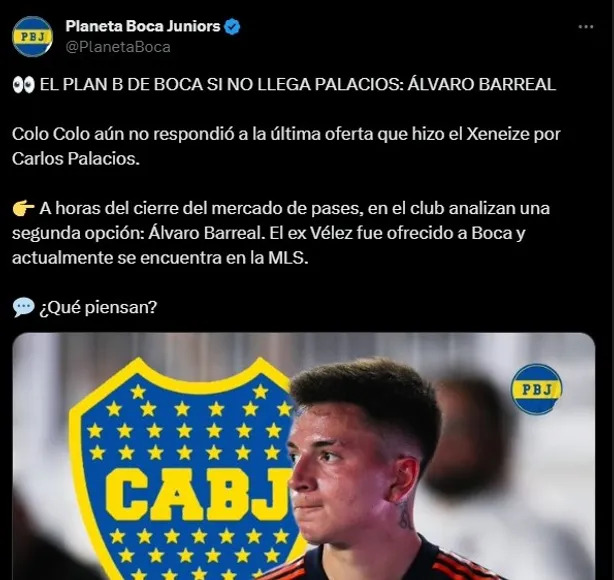
Task: Open the three-dot more options menu
Action: pyautogui.click(x=586, y=27)
